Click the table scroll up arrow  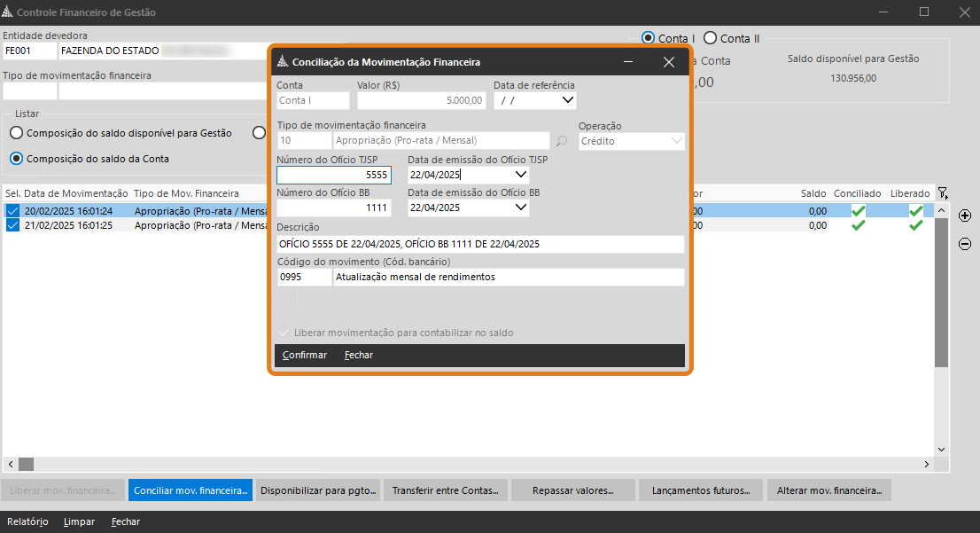pos(941,211)
